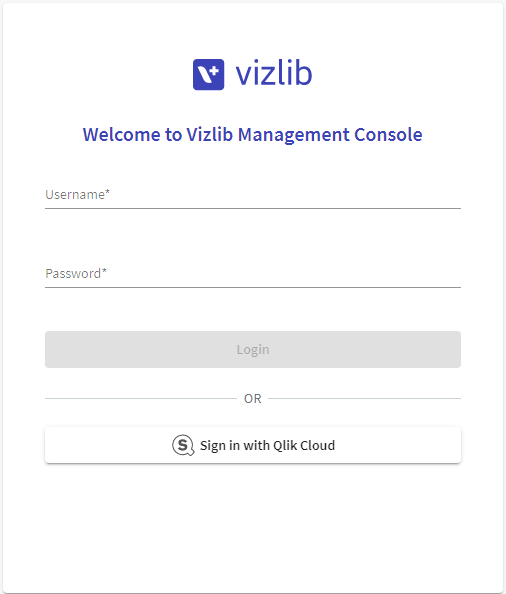Select the Username* label
Screen dimensions: 506x594
pos(78,195)
